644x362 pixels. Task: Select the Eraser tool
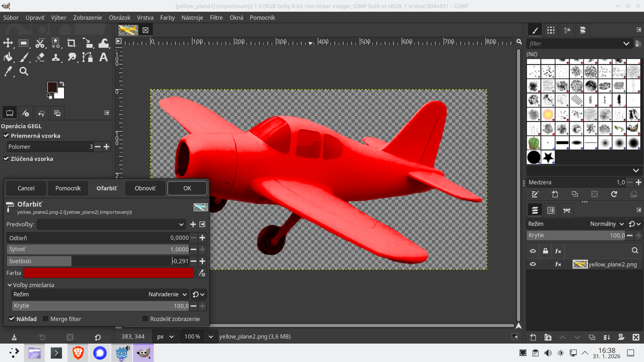[40, 57]
